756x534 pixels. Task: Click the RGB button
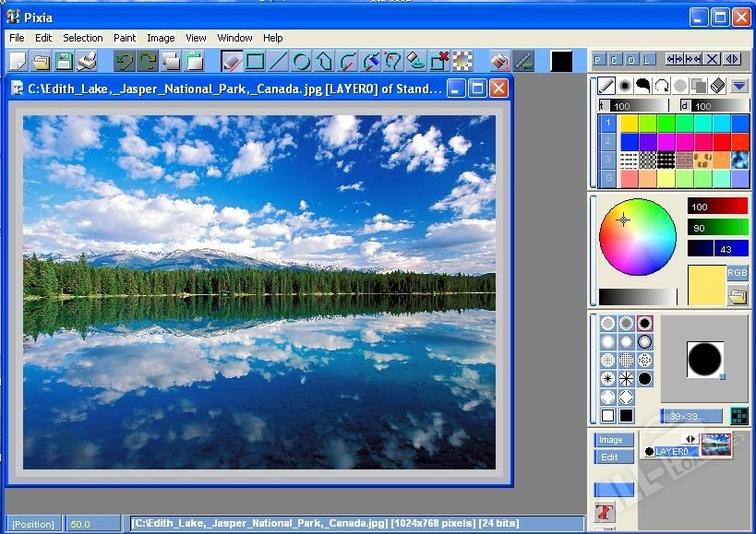tap(738, 273)
